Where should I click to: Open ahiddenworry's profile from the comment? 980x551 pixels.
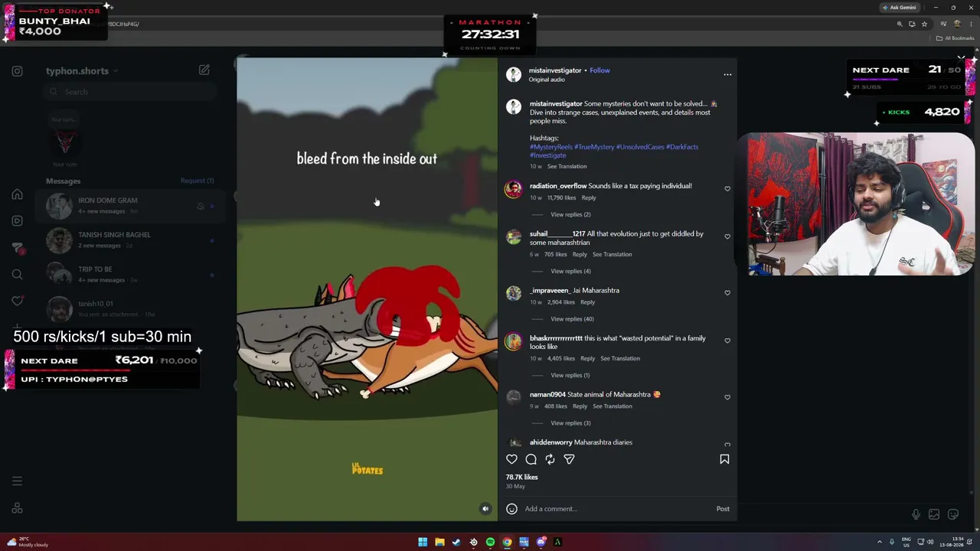coord(550,442)
